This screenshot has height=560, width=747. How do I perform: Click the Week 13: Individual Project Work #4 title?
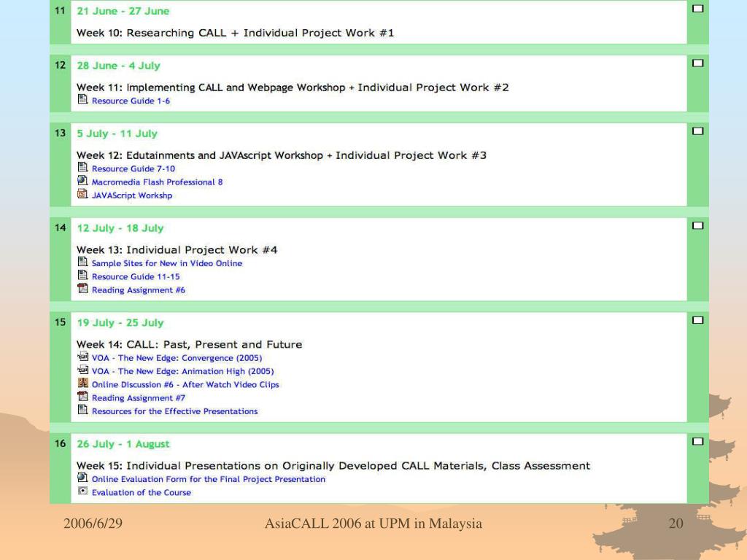pyautogui.click(x=177, y=250)
